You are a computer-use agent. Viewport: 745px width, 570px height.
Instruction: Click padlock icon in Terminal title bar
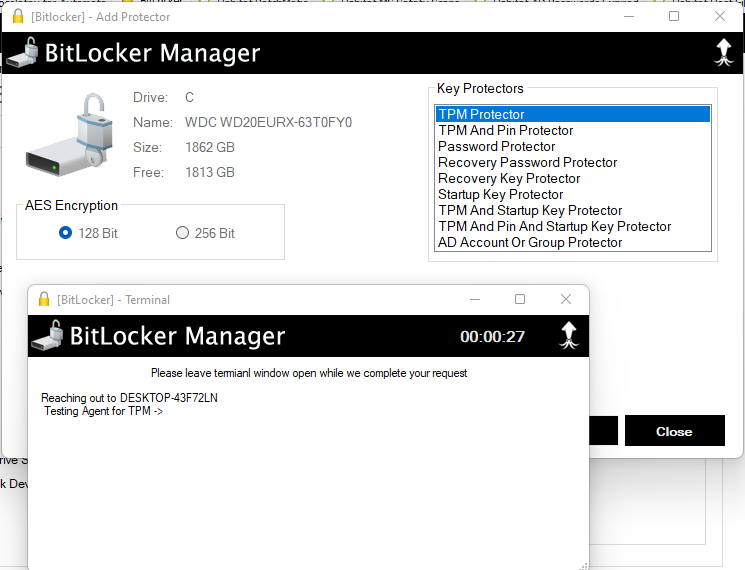pos(44,299)
